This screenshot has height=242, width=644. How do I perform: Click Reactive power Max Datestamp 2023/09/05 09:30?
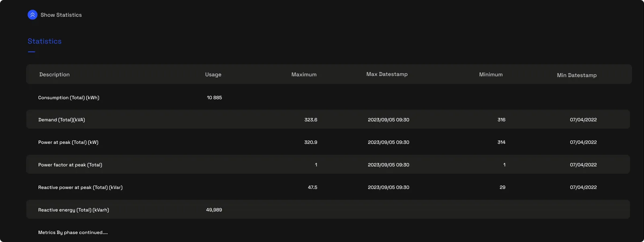388,187
